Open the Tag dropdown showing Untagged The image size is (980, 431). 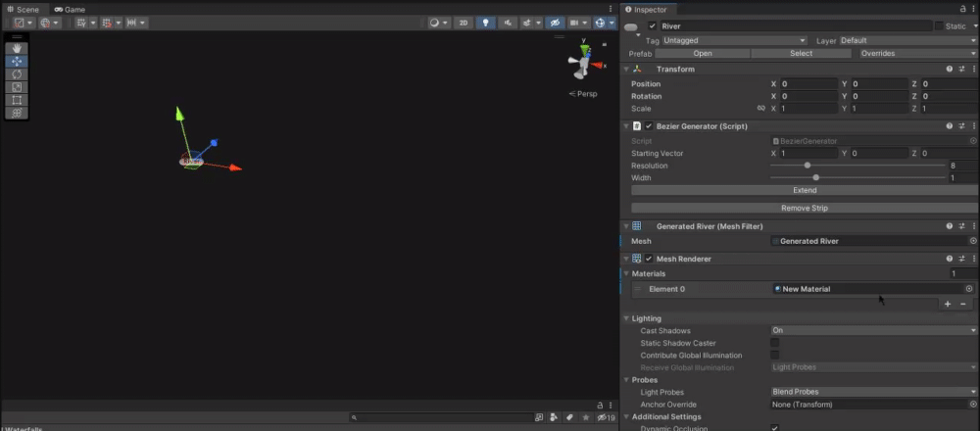(735, 40)
